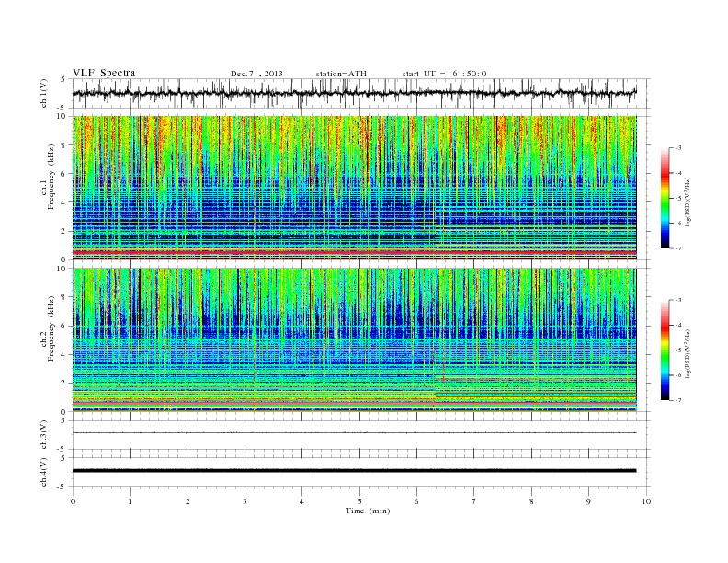The image size is (728, 563).
Task: Click the ch.2 spectrogram panel
Action: click(x=355, y=340)
